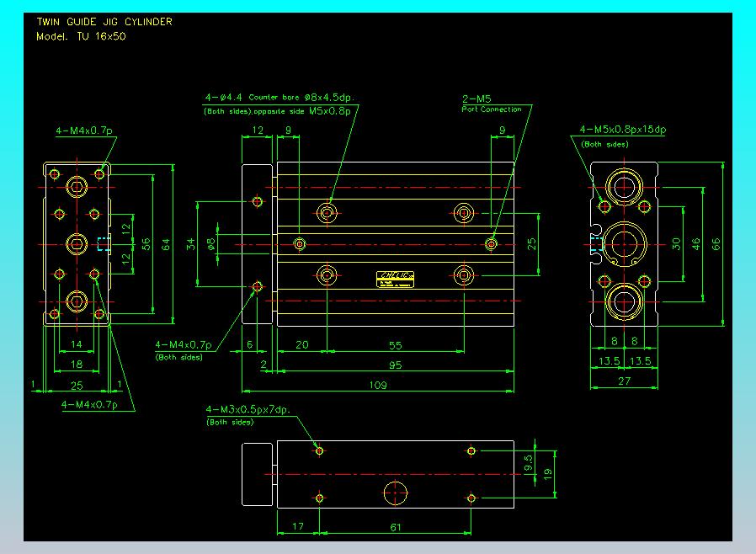Select the large port circle in the bottom view
This screenshot has width=756, height=554.
(x=395, y=493)
